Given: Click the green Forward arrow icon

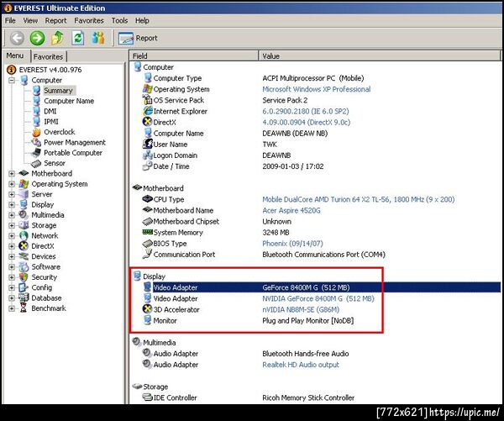Looking at the screenshot, I should pyautogui.click(x=37, y=38).
